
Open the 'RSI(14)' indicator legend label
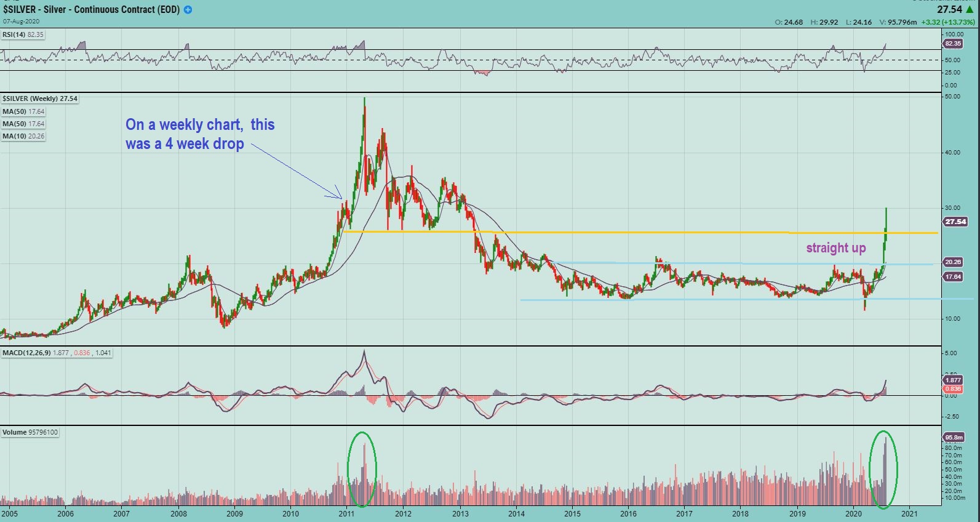click(23, 34)
